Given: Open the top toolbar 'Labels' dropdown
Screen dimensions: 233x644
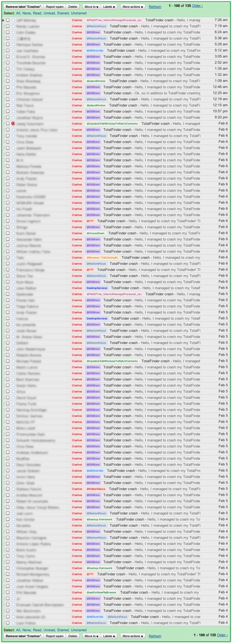Looking at the screenshot, I should [x=109, y=7].
